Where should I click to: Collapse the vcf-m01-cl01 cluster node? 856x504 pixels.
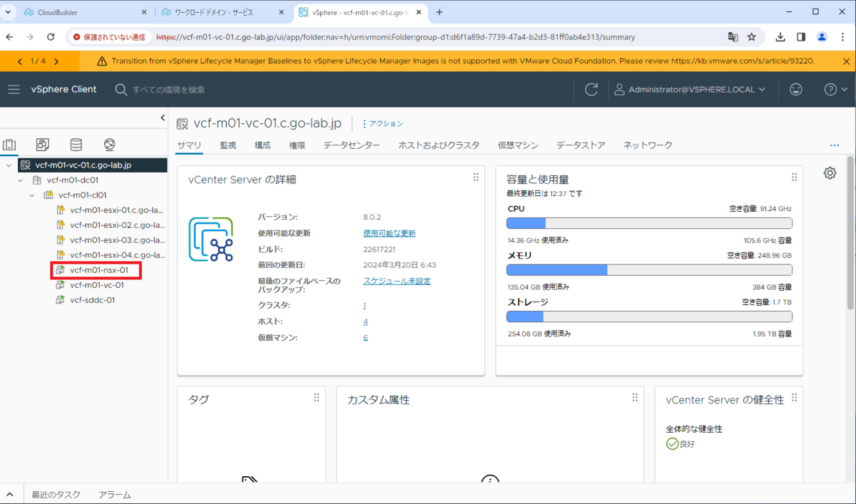(32, 195)
